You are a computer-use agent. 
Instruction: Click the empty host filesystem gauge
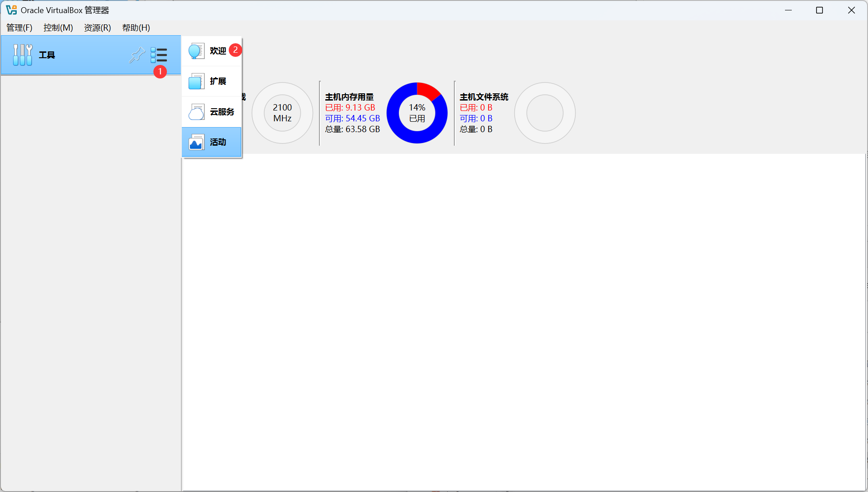point(545,113)
